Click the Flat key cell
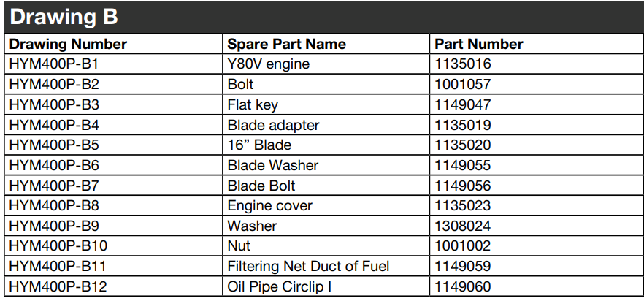Screen dimensions: 644x301 click(253, 104)
